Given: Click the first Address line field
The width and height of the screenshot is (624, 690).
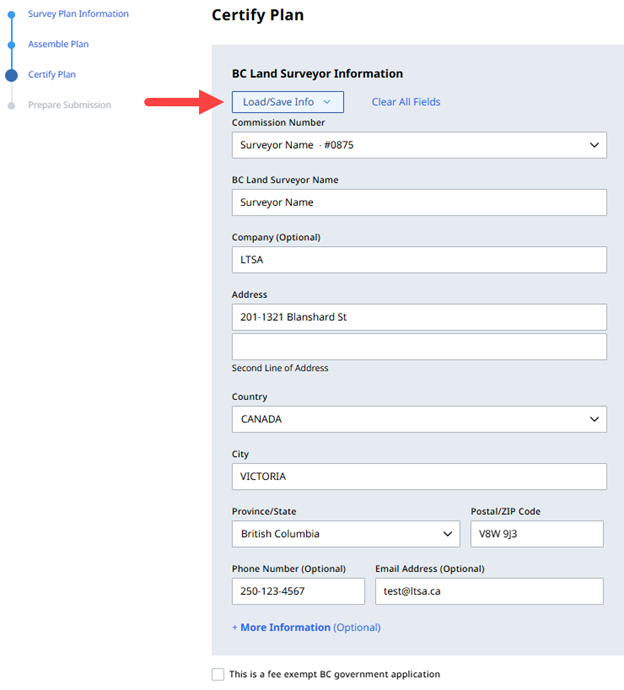Looking at the screenshot, I should 418,317.
